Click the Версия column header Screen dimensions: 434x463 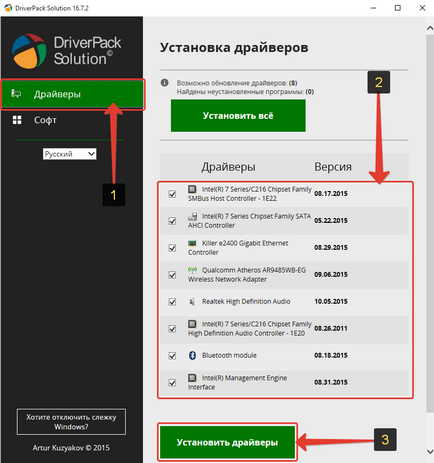333,167
